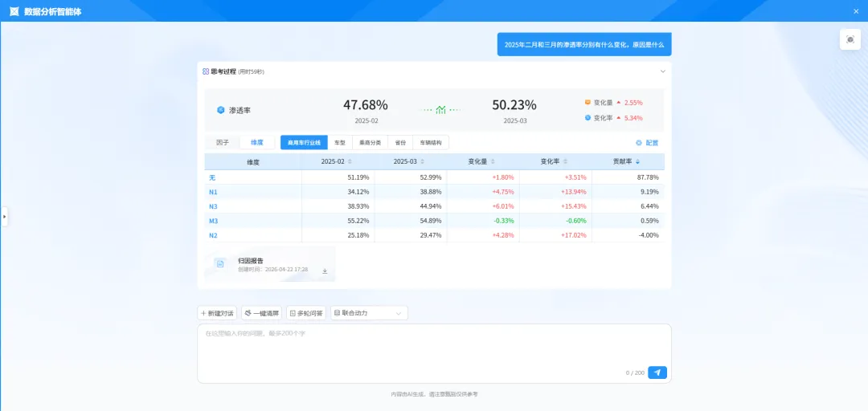Download the 归因报告 report file
The width and height of the screenshot is (868, 411).
pos(325,271)
